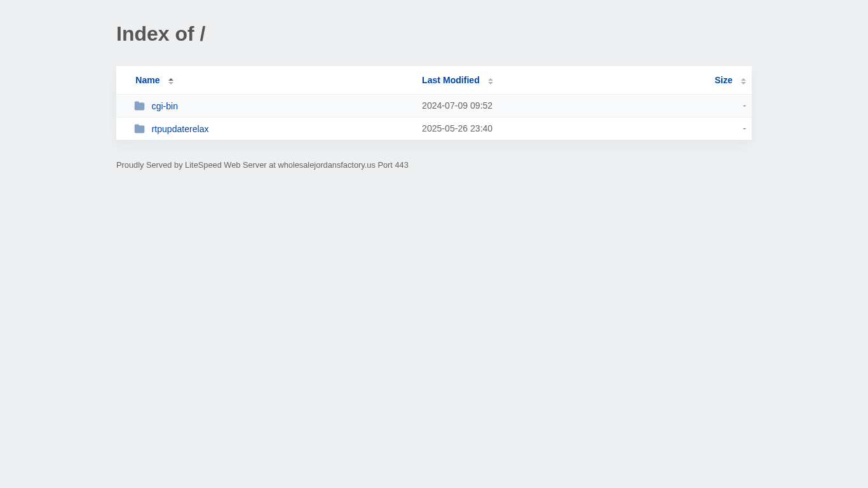Click the rtpupdaterelax folder icon
868x488 pixels.
(139, 129)
